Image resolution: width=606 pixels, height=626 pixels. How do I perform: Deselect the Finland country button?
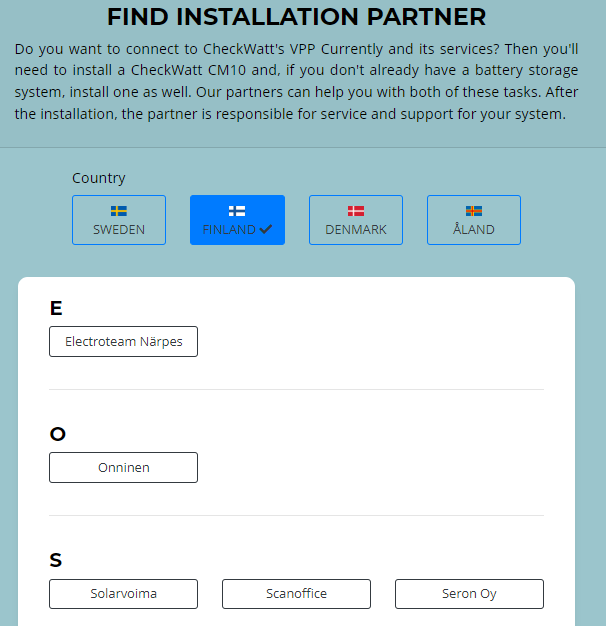coord(238,220)
